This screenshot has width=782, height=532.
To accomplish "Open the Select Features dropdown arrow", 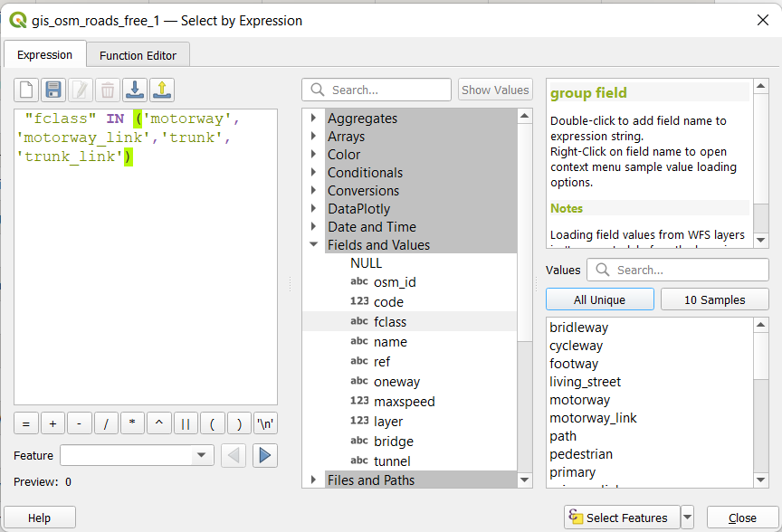I will tap(687, 518).
